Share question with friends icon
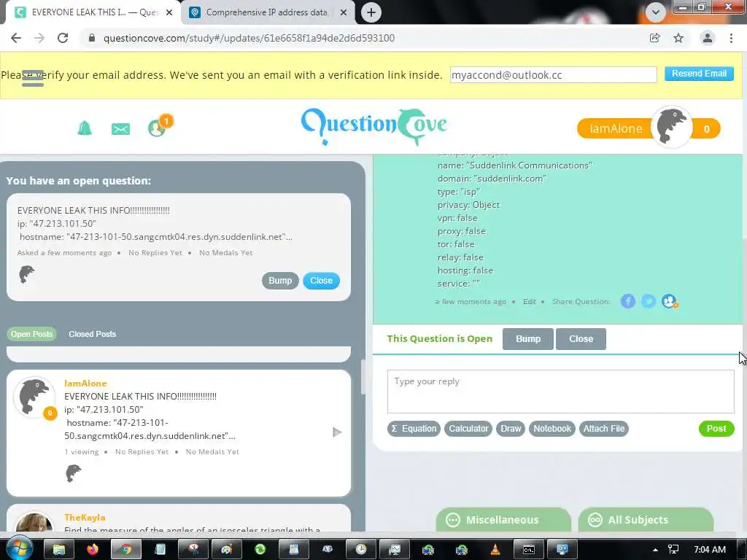This screenshot has width=747, height=560. tap(670, 301)
